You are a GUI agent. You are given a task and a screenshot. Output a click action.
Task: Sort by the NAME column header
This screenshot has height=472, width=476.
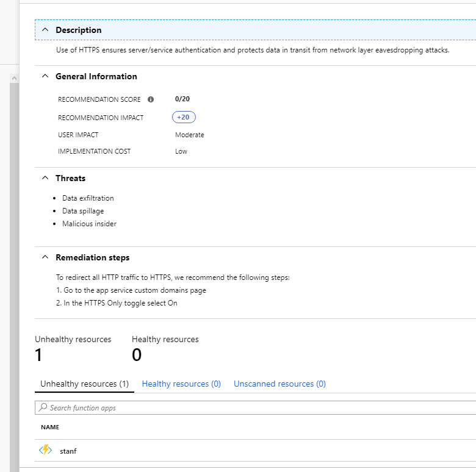tap(50, 427)
